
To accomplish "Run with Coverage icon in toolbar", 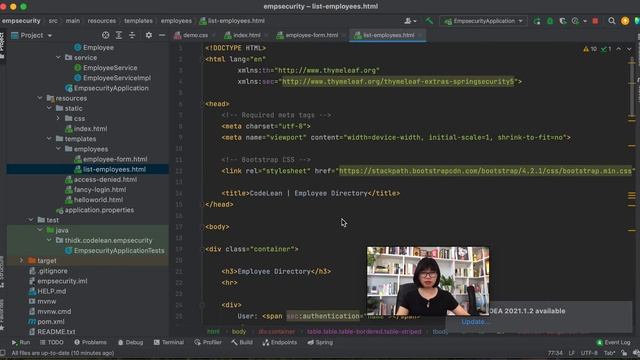I will click(563, 21).
